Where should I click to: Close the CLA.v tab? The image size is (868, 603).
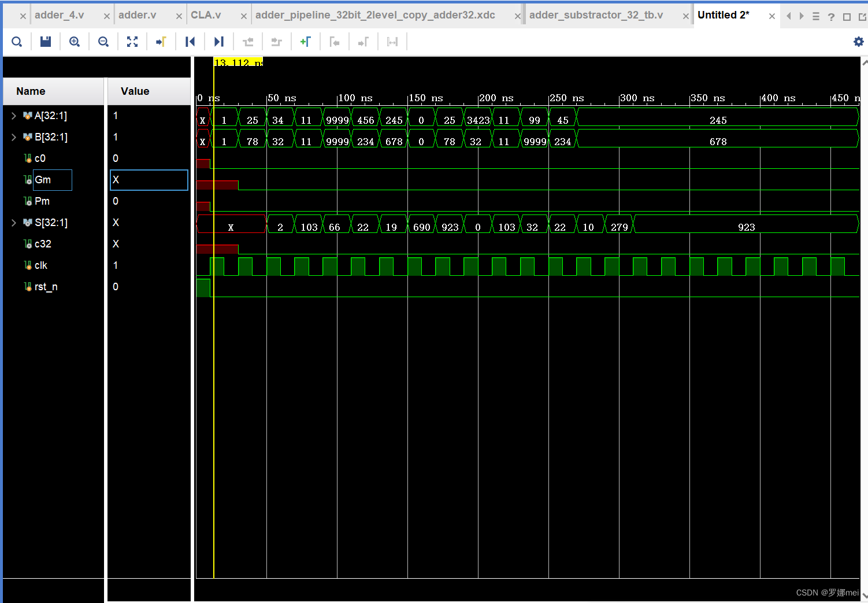[x=244, y=16]
